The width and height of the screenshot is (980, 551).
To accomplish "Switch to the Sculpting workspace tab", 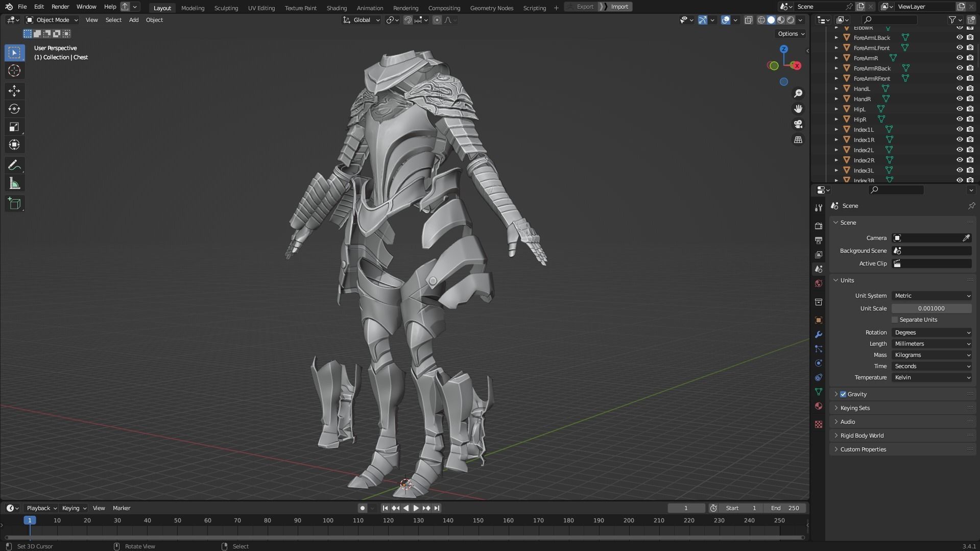I will [x=226, y=8].
